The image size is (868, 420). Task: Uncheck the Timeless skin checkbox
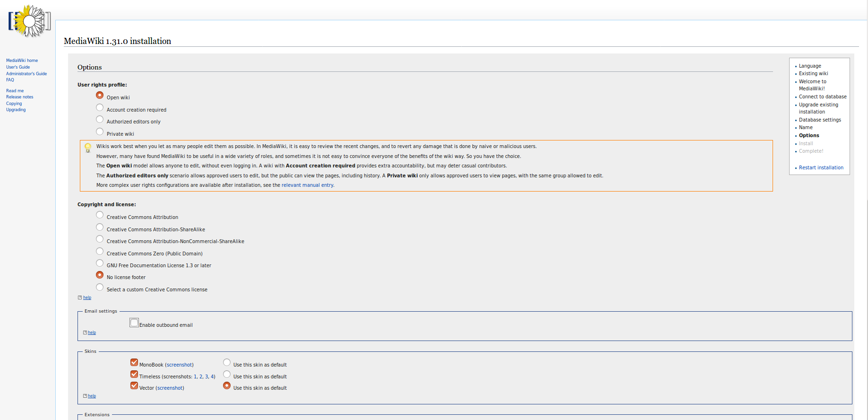tap(134, 374)
